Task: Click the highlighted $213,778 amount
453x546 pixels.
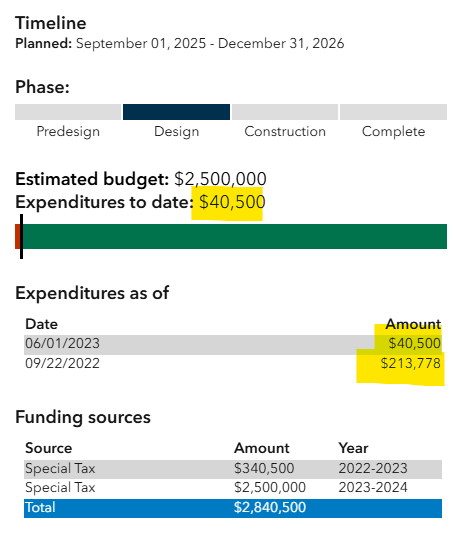Action: (410, 364)
